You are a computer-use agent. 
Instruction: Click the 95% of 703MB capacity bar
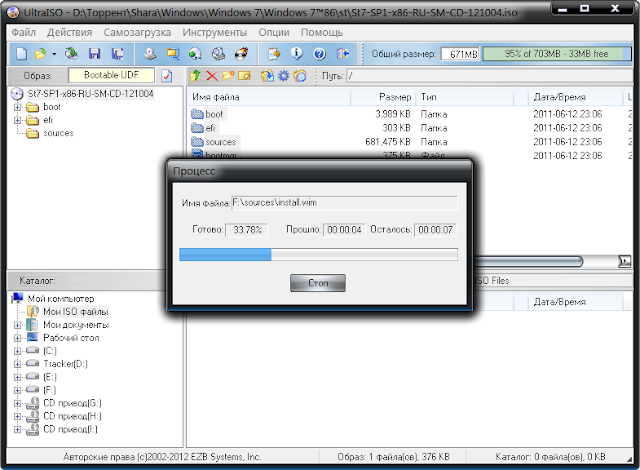click(x=556, y=54)
